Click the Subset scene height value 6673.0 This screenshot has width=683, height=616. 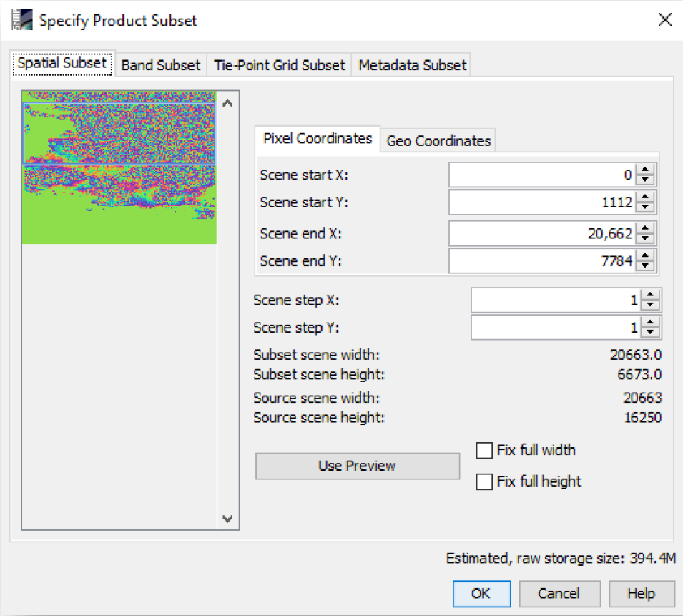(x=639, y=375)
